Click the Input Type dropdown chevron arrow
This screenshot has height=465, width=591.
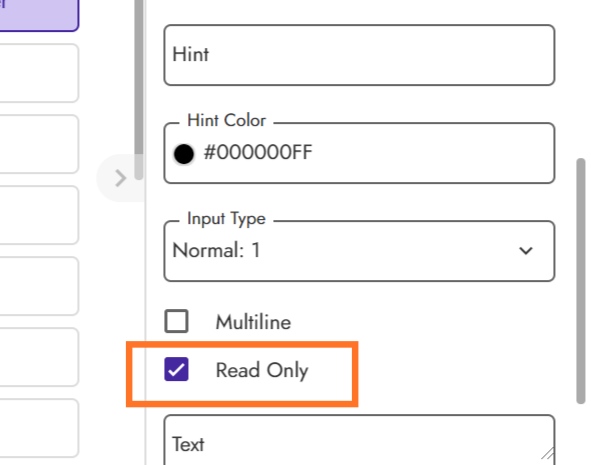(x=526, y=251)
